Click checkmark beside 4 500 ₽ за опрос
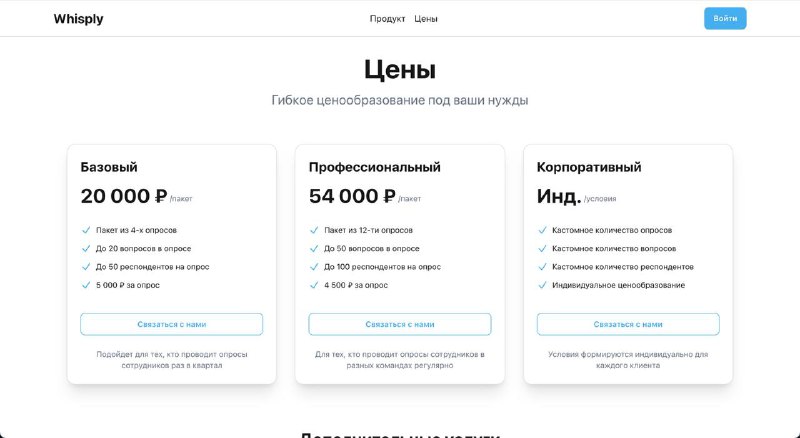The height and width of the screenshot is (438, 800). (314, 285)
